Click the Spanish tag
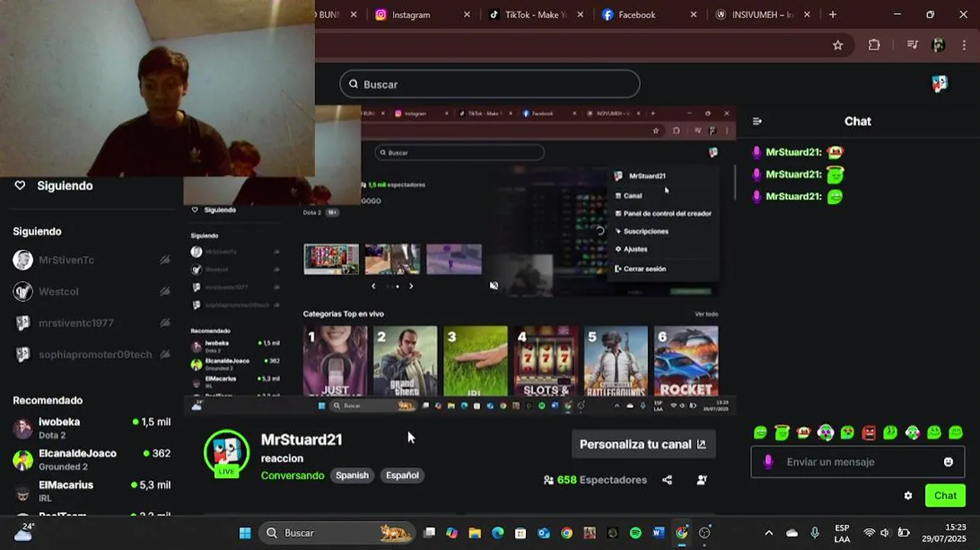 (352, 475)
